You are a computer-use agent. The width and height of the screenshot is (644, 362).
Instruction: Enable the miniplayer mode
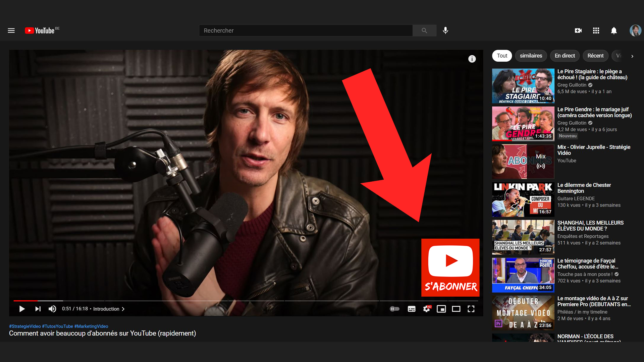click(x=441, y=309)
